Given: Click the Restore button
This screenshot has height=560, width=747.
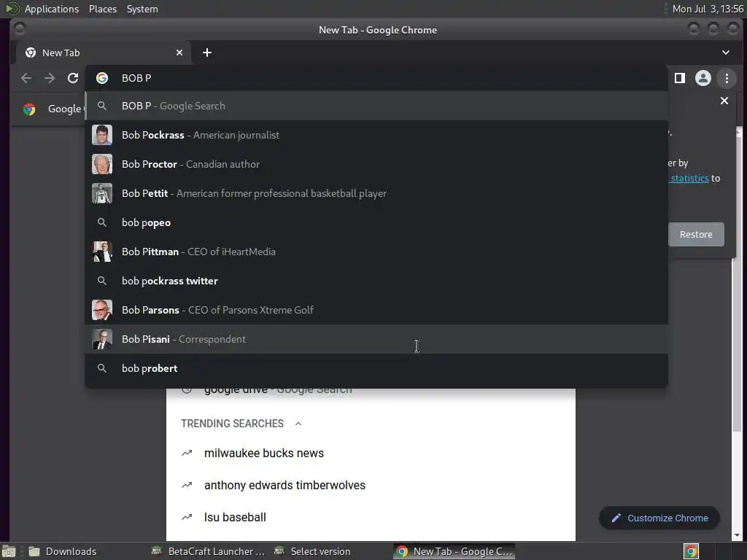Looking at the screenshot, I should coord(695,234).
